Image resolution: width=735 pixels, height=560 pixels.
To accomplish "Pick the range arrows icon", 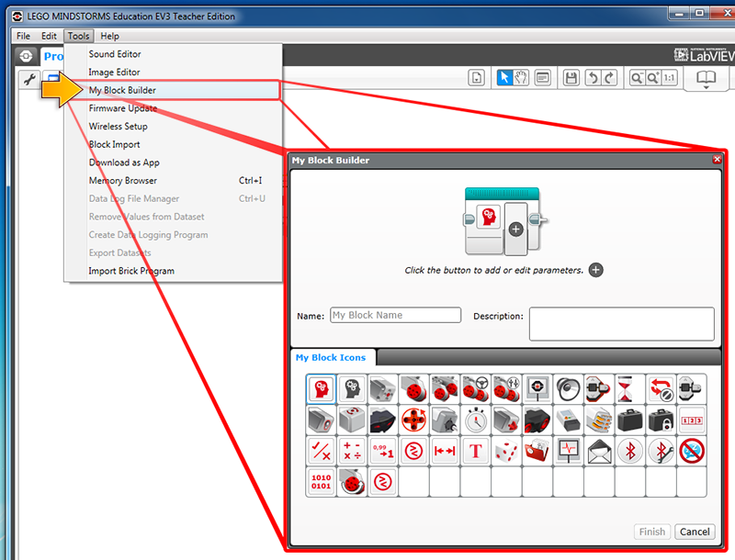I will click(445, 451).
